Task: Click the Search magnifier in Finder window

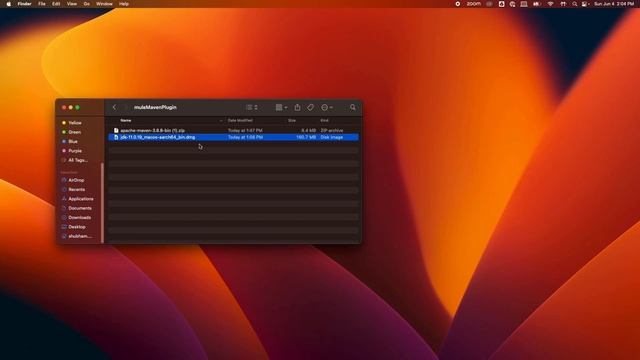Action: pos(353,107)
